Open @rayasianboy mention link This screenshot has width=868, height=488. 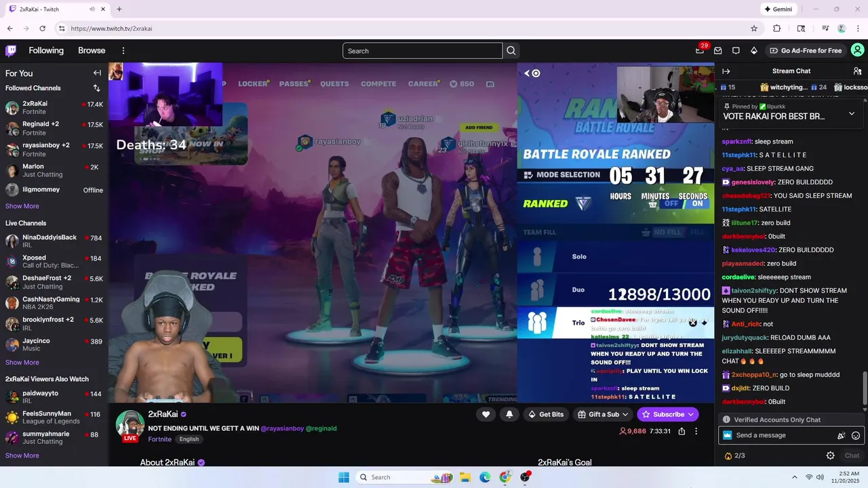pos(282,428)
